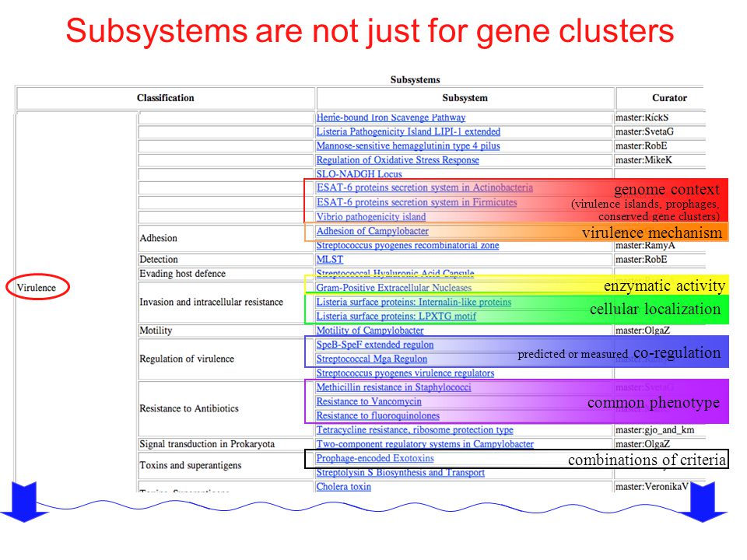747x560 pixels.
Task: Open Streptolysin S Biosynthesis and Transport
Action: click(401, 473)
